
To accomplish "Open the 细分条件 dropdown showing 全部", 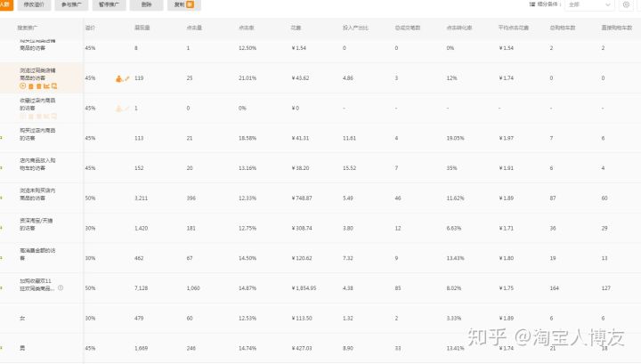I will pyautogui.click(x=589, y=4).
